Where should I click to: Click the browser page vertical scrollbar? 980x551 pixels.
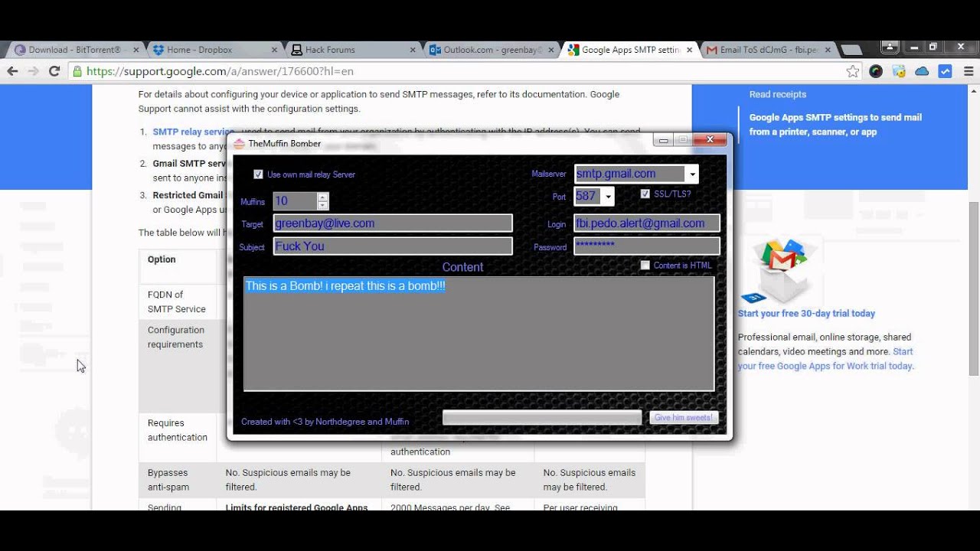[x=973, y=291]
